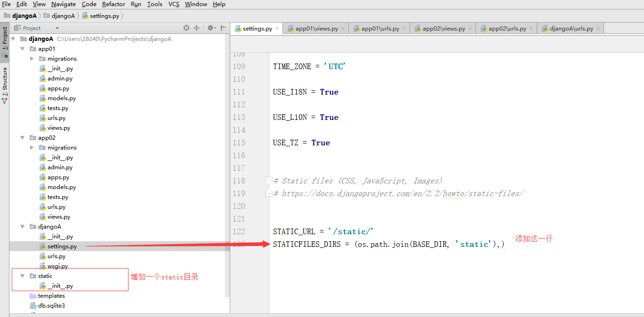Select models.py under app02
This screenshot has height=317, width=644.
[62, 187]
